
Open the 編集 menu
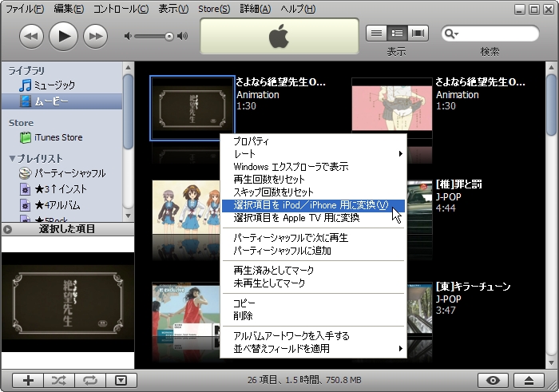pos(69,9)
